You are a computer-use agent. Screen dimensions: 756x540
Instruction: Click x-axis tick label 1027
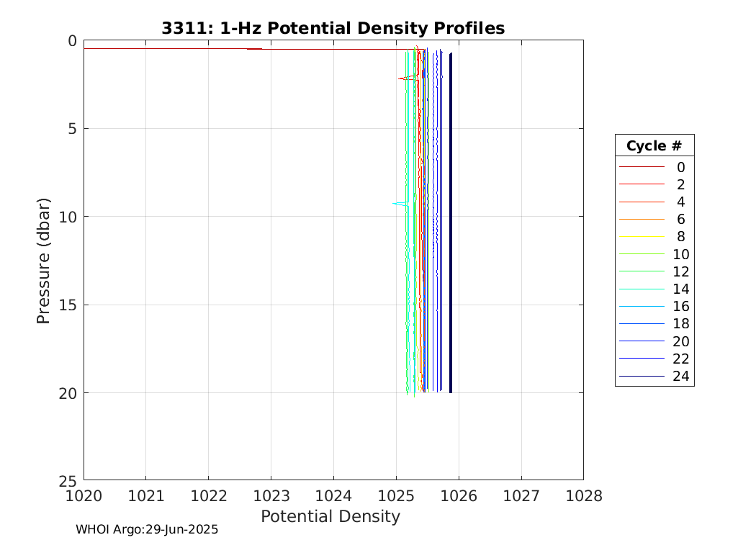coord(521,495)
